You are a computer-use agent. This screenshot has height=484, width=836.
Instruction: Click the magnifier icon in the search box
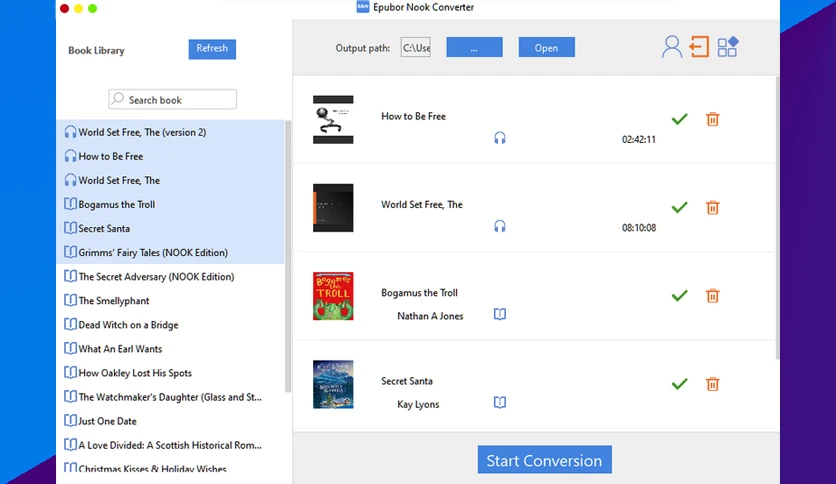click(118, 99)
